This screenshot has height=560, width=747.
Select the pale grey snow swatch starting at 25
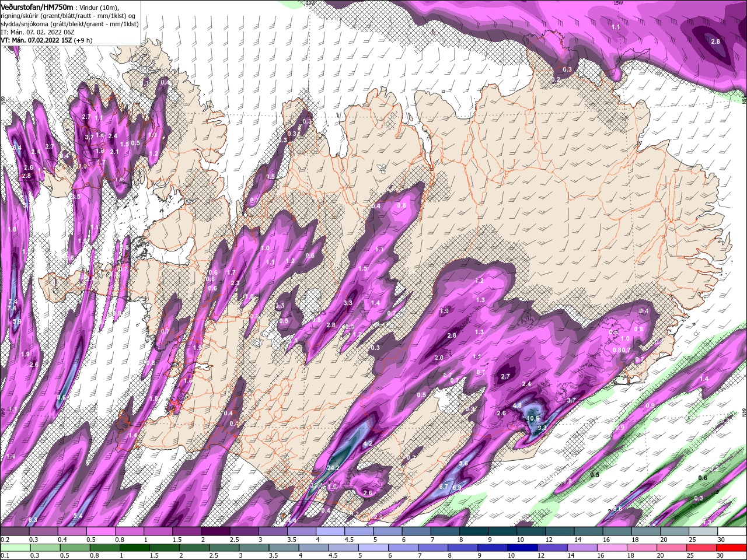tap(704, 531)
